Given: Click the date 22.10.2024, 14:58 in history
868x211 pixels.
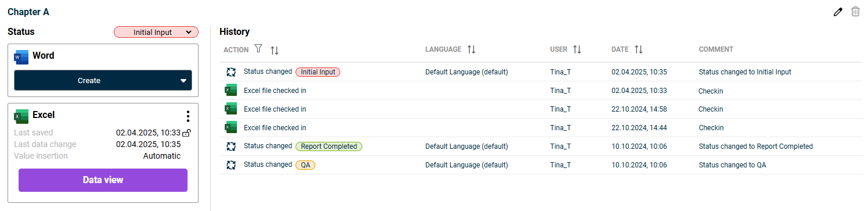Looking at the screenshot, I should coord(639,109).
